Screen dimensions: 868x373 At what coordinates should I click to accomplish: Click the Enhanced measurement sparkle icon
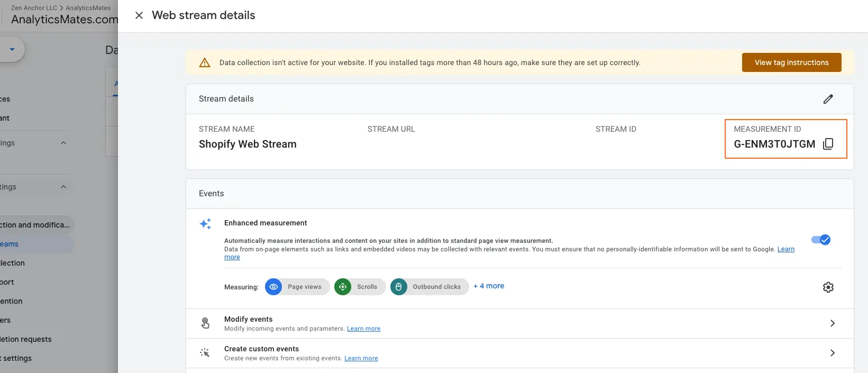click(205, 224)
